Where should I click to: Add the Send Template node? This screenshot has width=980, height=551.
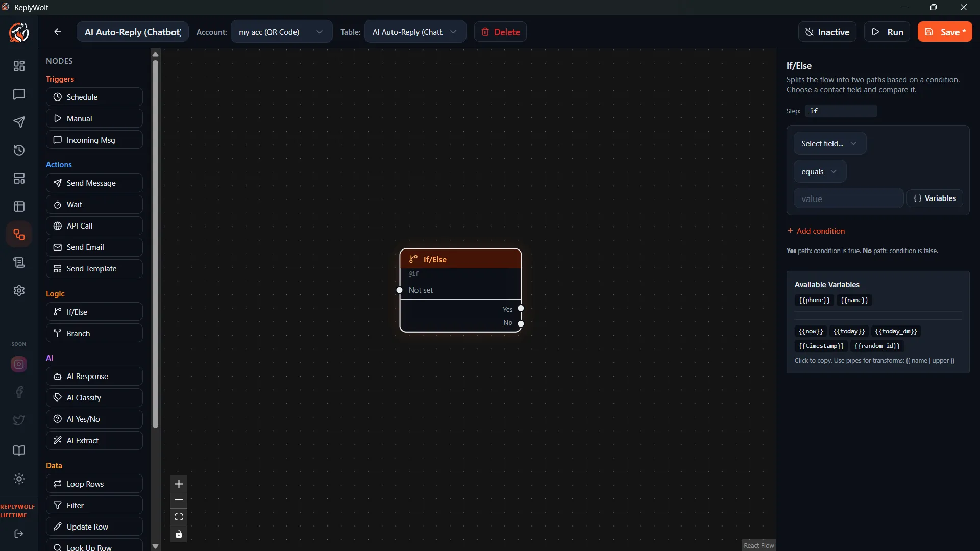pos(94,268)
